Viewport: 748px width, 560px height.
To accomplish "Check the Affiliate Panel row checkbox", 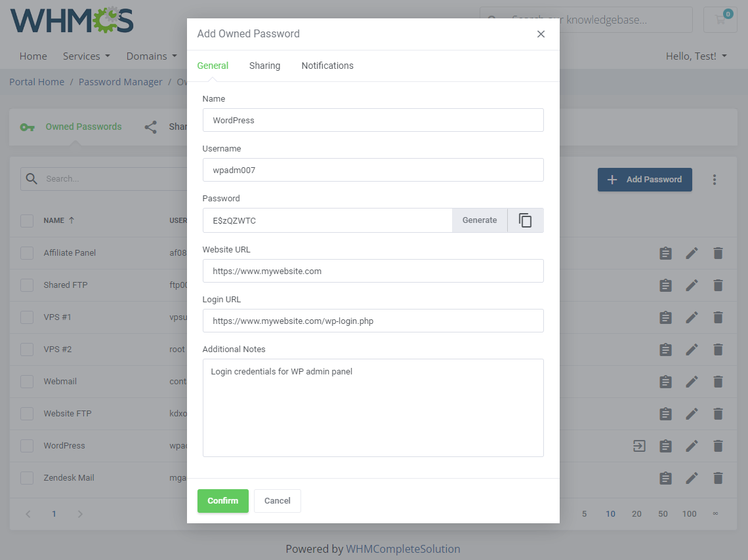I will click(x=27, y=253).
